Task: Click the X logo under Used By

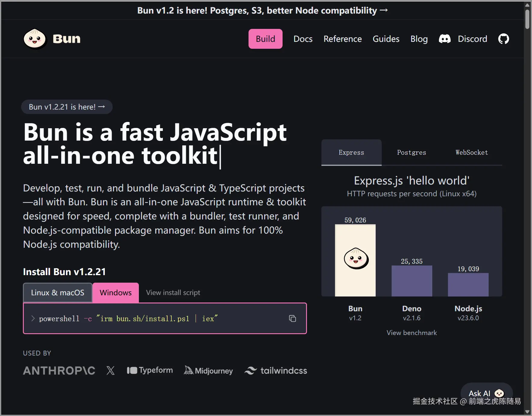Action: (x=111, y=371)
